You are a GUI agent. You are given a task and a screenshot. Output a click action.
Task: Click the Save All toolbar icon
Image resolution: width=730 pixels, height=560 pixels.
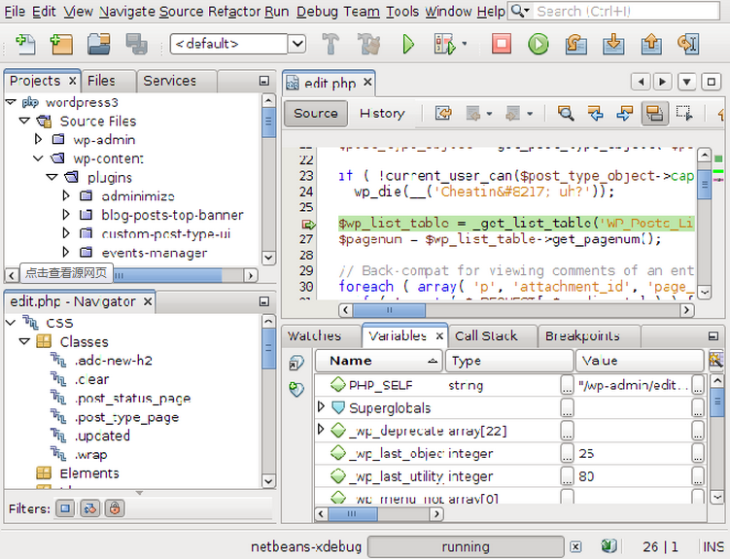coord(136,45)
